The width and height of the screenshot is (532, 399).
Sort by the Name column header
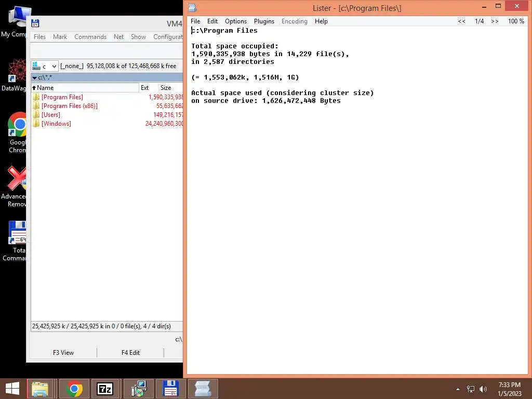pos(85,87)
